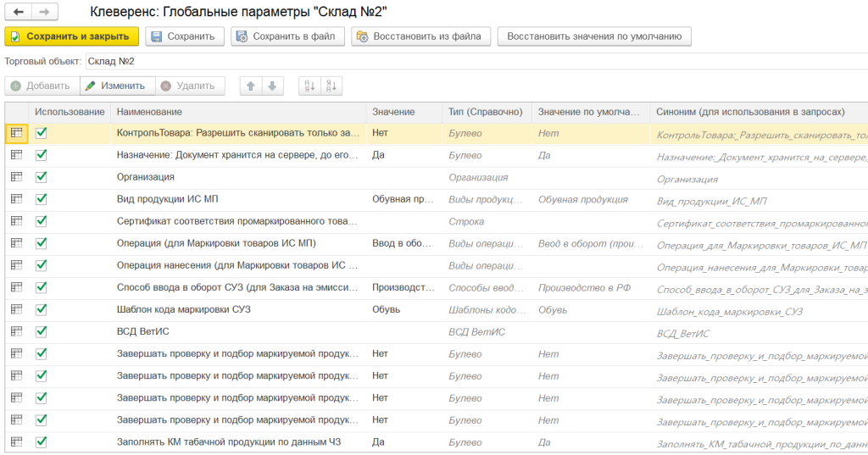868x455 pixels.
Task: Select type cell Строка
Action: (487, 221)
